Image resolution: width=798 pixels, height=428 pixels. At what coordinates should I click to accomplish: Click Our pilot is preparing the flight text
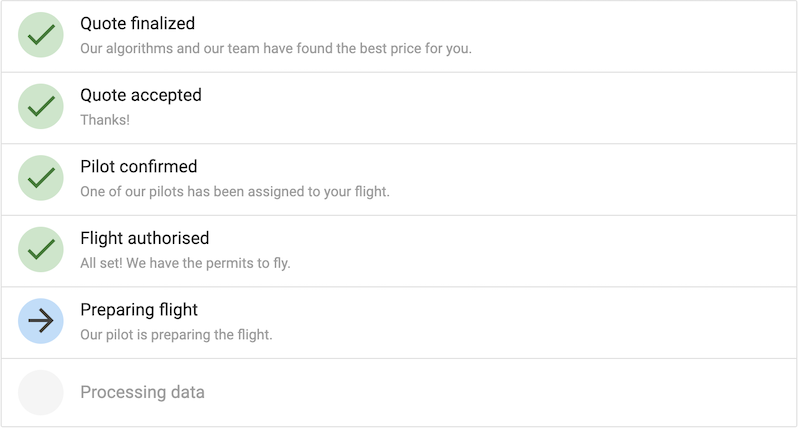tap(176, 335)
